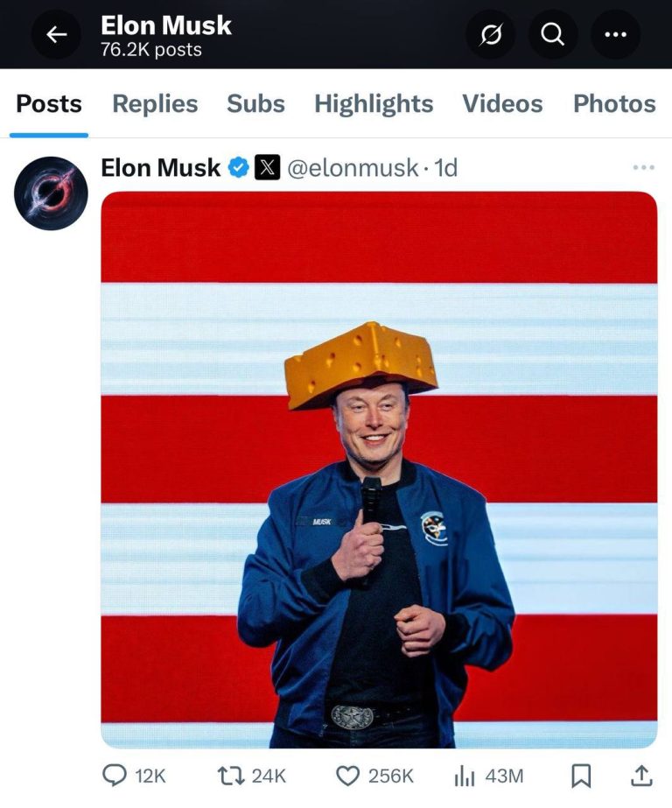
Task: View post analytics bar-chart icon
Action: pos(465,776)
